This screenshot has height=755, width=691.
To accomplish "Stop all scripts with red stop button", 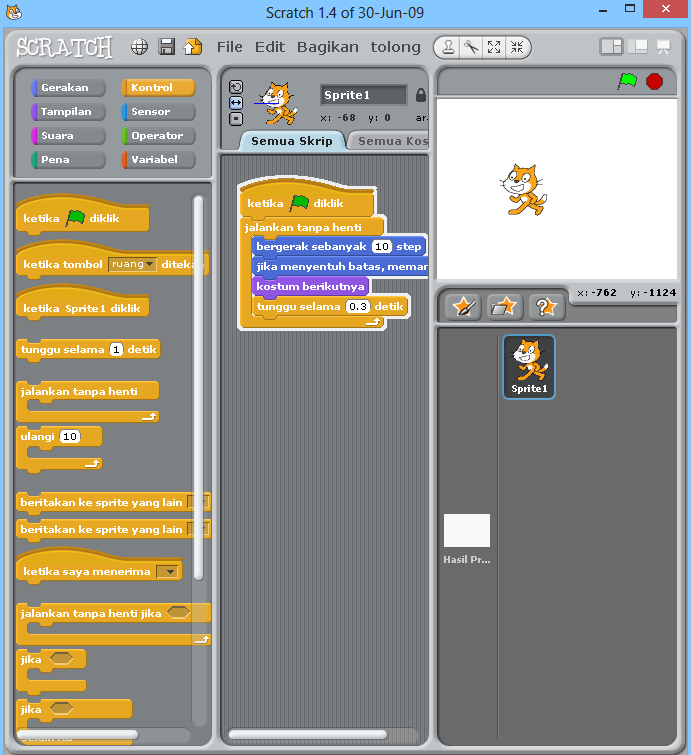I will point(654,81).
